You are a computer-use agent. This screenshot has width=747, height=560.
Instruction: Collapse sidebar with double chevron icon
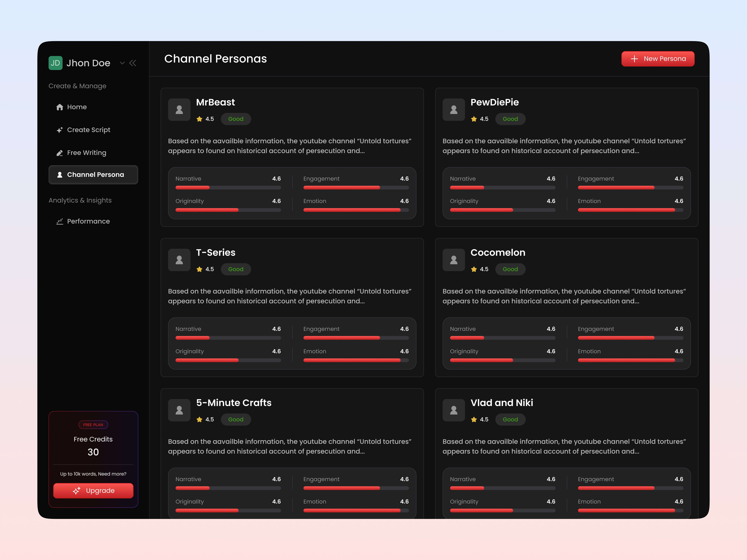pyautogui.click(x=133, y=63)
